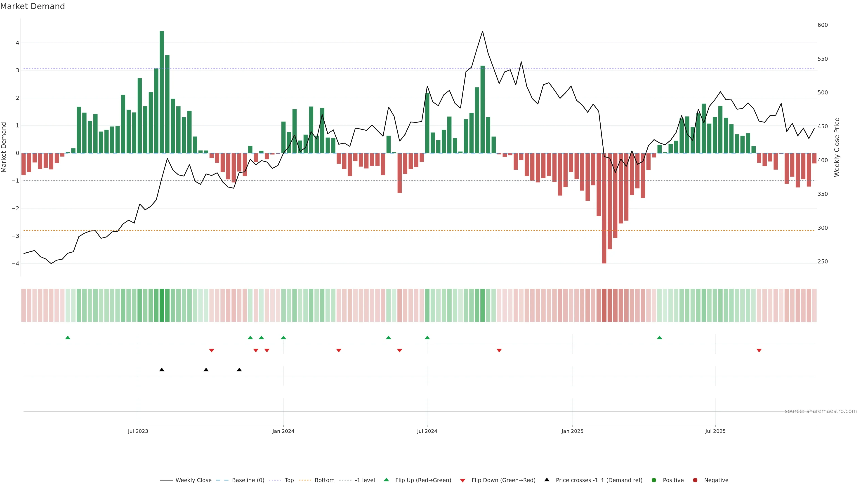The image size is (868, 488).
Task: Click the darkest red heatmap cell
Action: click(604, 305)
